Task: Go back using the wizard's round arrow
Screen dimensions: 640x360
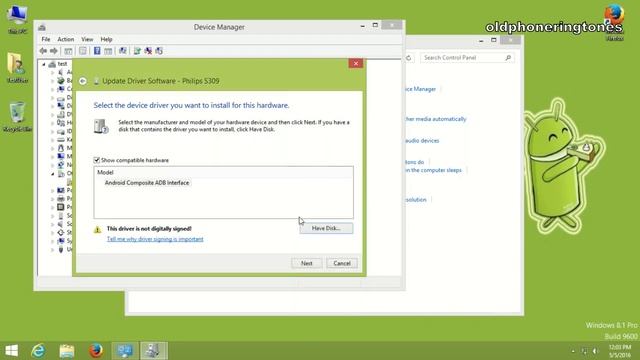Action: pyautogui.click(x=83, y=81)
